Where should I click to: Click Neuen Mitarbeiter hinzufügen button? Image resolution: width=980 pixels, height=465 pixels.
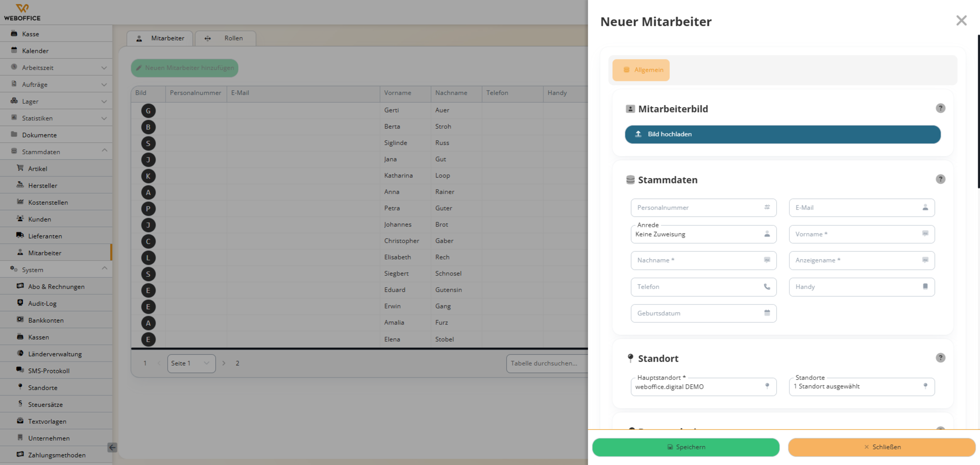(185, 68)
